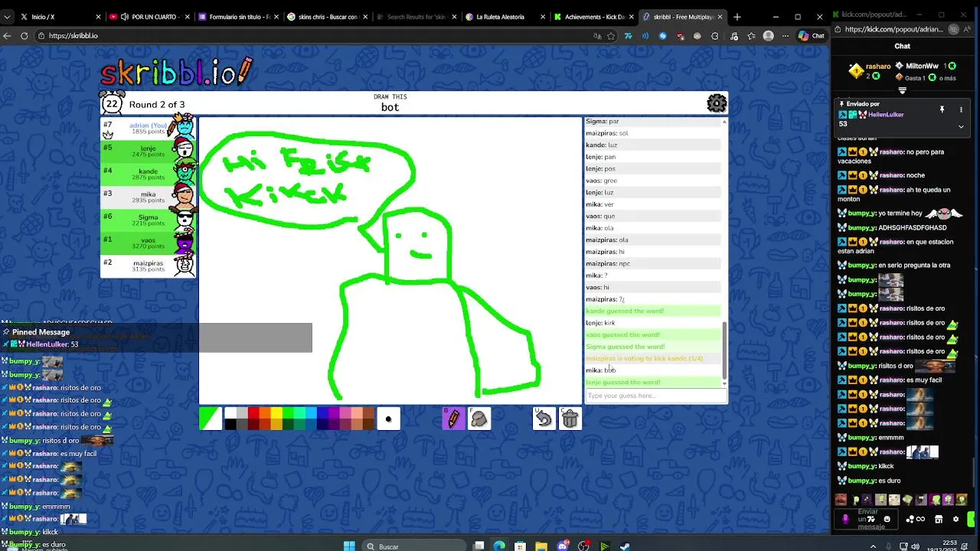
Task: Select player mika in the list
Action: pos(149,197)
